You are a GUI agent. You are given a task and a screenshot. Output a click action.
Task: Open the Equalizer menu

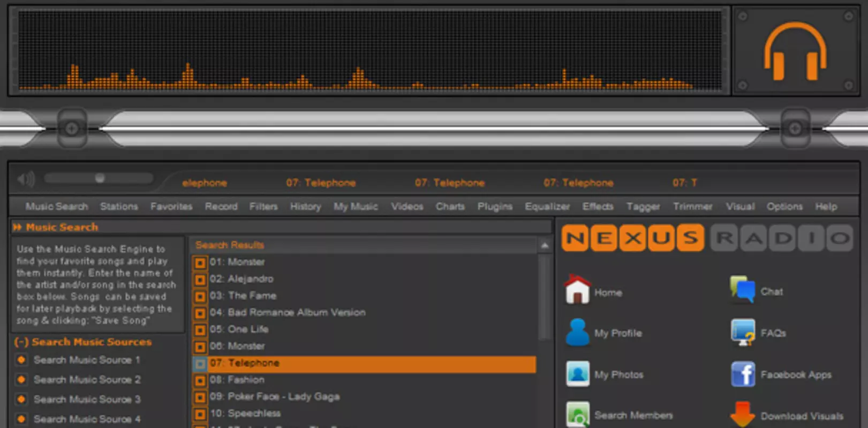547,207
